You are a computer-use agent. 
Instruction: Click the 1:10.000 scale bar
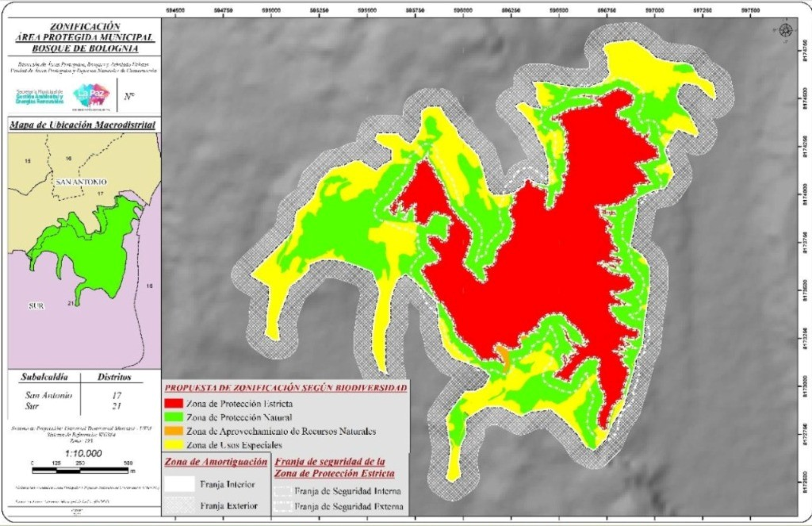80,470
